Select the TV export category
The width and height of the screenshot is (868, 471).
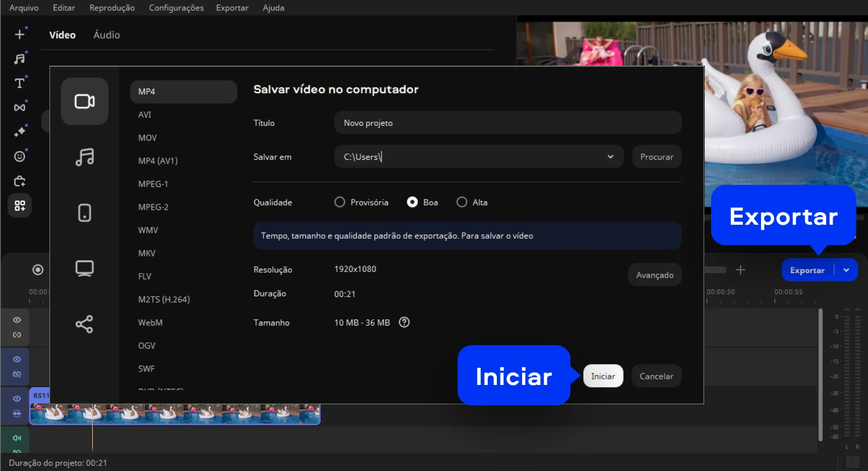coord(84,268)
